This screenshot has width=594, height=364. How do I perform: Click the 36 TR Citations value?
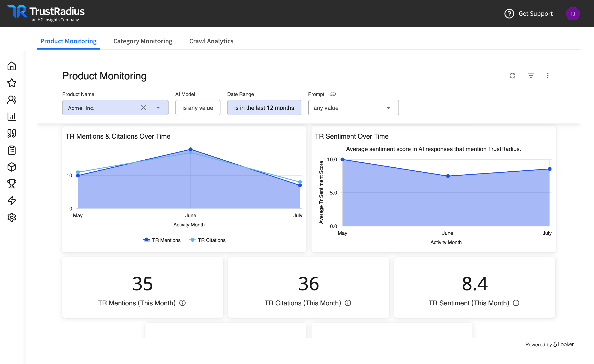(309, 284)
